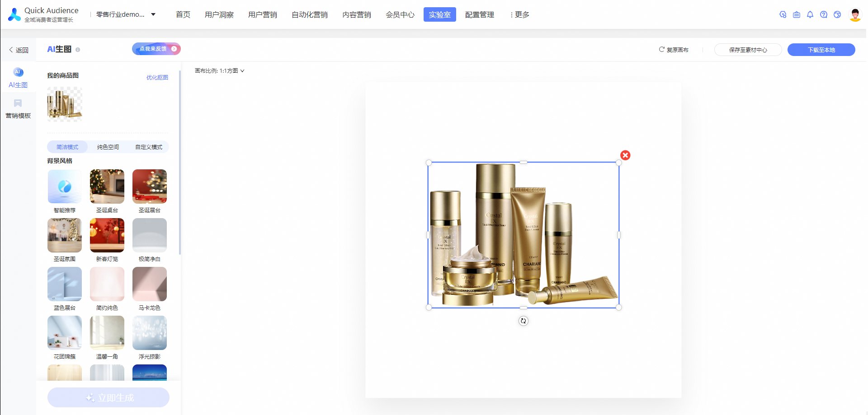The width and height of the screenshot is (868, 415).
Task: Click the bottom-right resize handle of product image
Action: [619, 308]
